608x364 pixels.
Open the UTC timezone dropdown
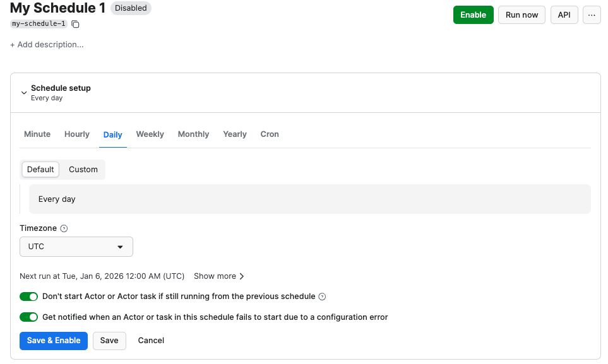76,247
